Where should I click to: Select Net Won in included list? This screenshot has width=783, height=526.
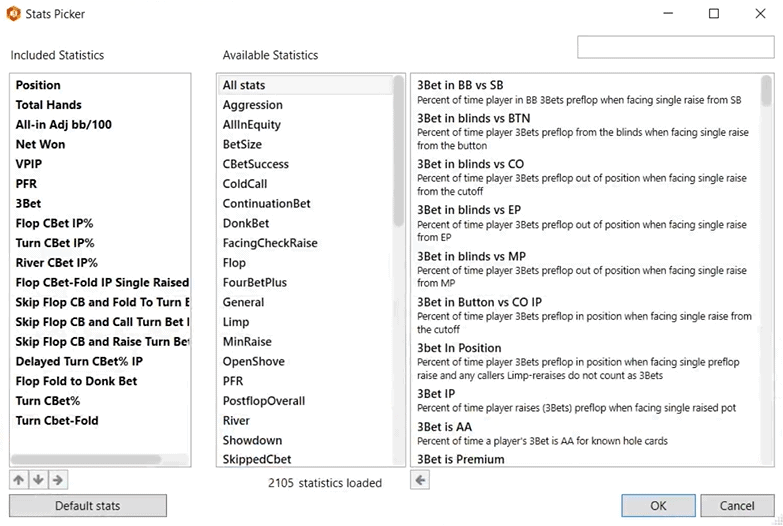[x=40, y=144]
